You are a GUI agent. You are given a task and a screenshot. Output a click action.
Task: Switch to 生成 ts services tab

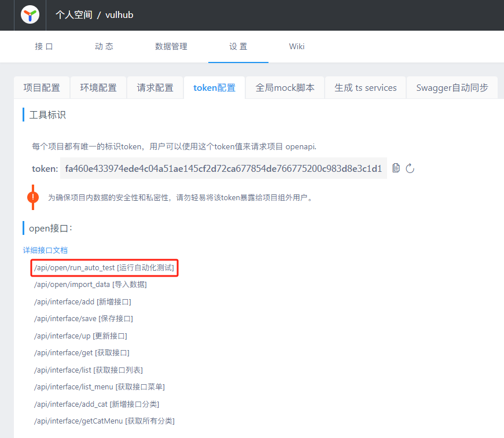(366, 88)
